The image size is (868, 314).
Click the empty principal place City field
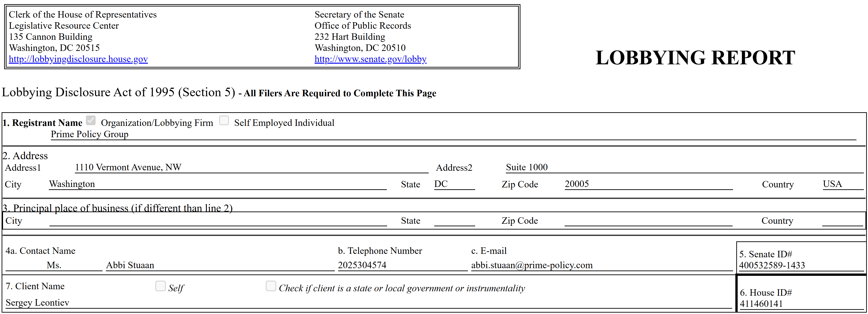click(x=218, y=221)
